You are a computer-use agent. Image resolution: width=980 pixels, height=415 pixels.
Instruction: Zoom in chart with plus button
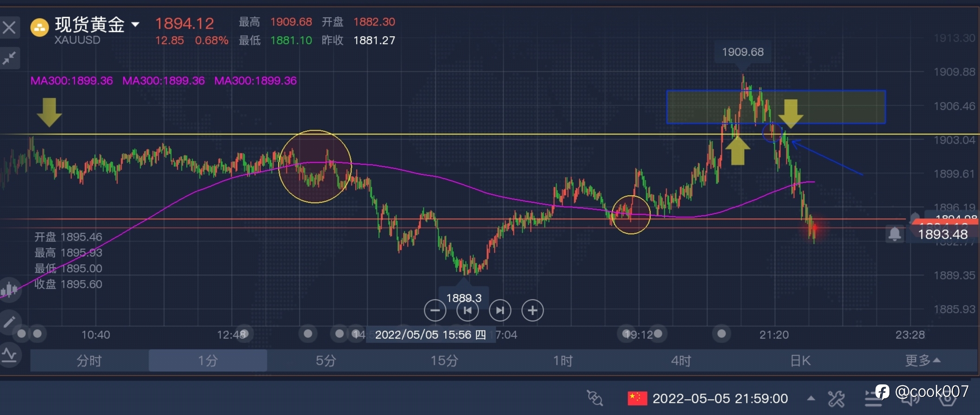(x=532, y=310)
